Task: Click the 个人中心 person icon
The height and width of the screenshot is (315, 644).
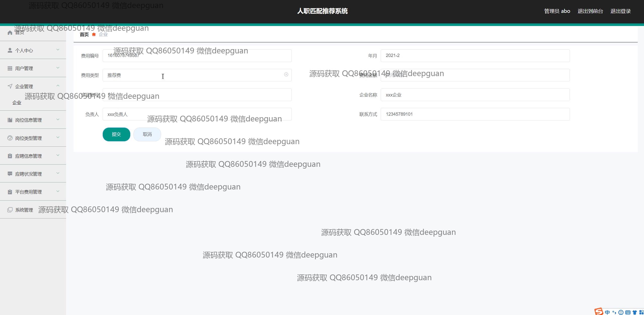Action: click(x=10, y=50)
